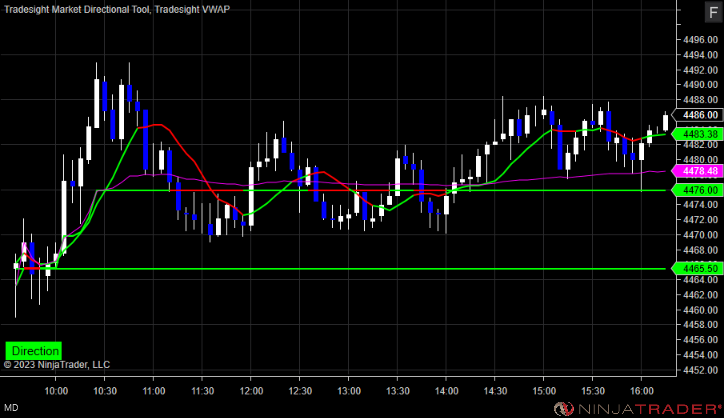Viewport: 724px width, 418px height.
Task: Click the 15:00 time axis label
Action: [x=544, y=391]
